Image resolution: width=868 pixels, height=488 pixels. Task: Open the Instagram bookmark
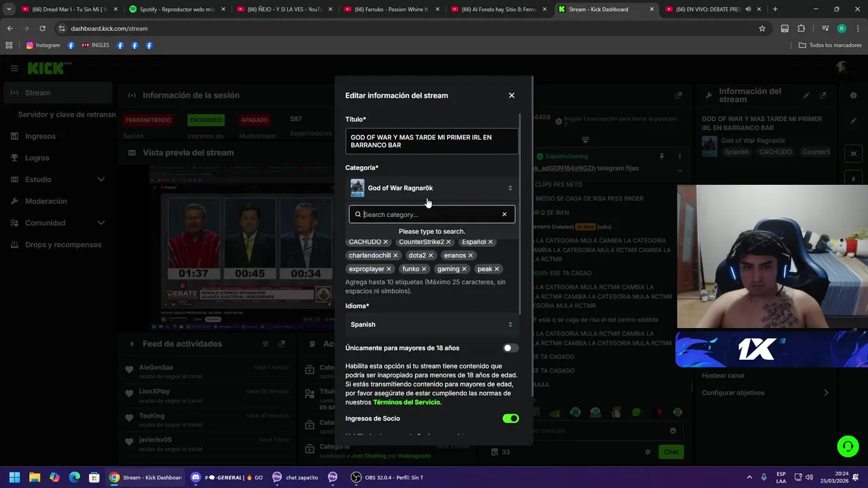click(x=43, y=45)
